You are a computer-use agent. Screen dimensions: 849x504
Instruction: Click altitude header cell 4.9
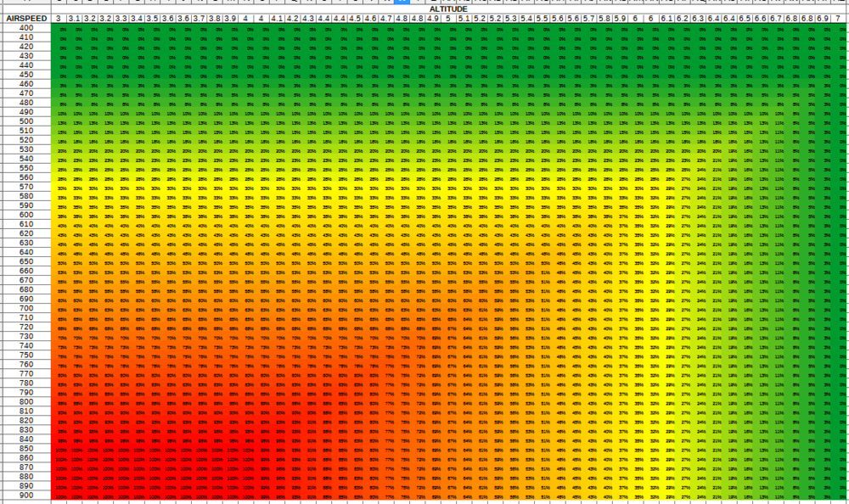coord(433,19)
